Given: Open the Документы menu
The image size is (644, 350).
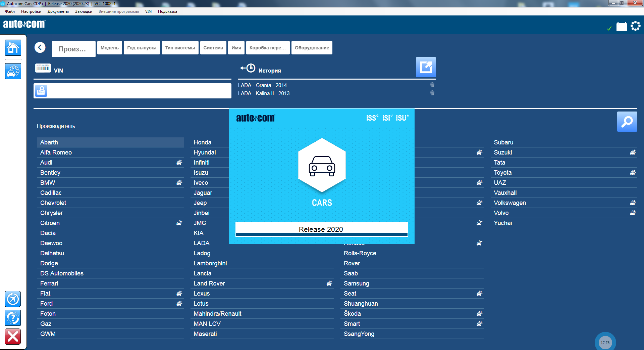Looking at the screenshot, I should (58, 11).
